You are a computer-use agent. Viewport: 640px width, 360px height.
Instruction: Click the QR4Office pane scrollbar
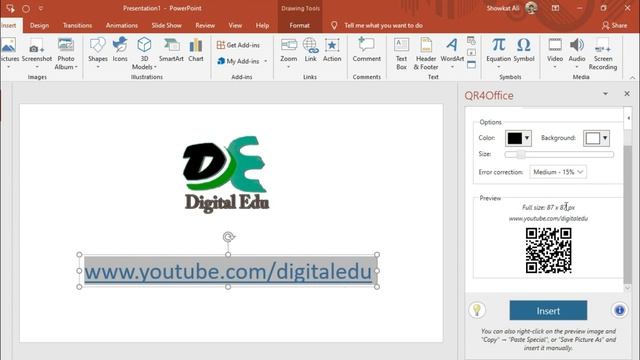click(628, 214)
